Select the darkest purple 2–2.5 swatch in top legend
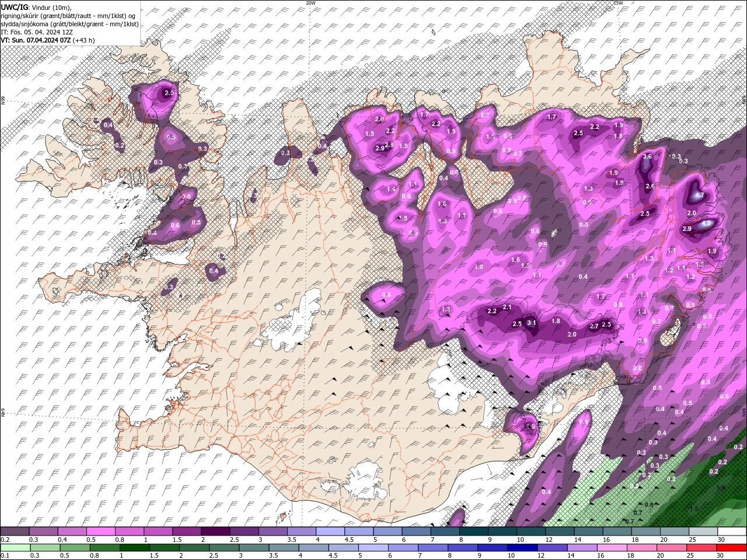 click(215, 531)
